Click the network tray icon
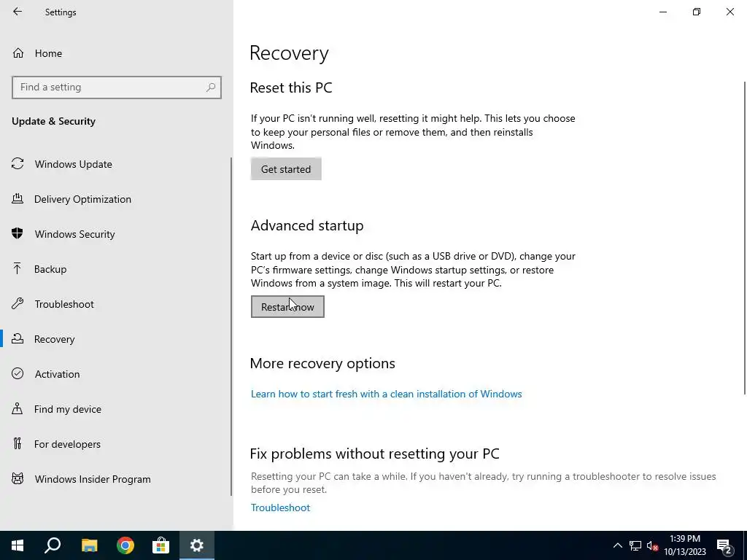Image resolution: width=747 pixels, height=560 pixels. point(635,545)
